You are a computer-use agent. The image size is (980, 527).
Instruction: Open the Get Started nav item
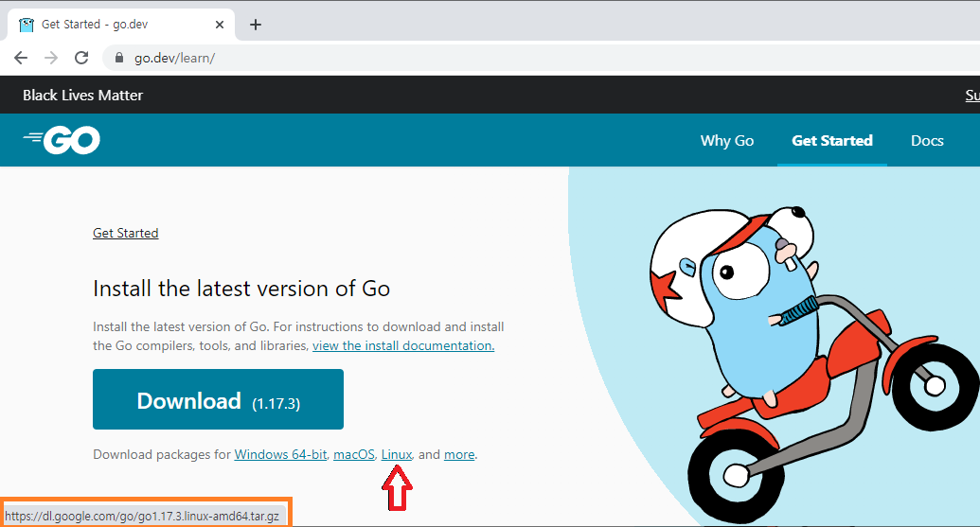click(x=832, y=140)
